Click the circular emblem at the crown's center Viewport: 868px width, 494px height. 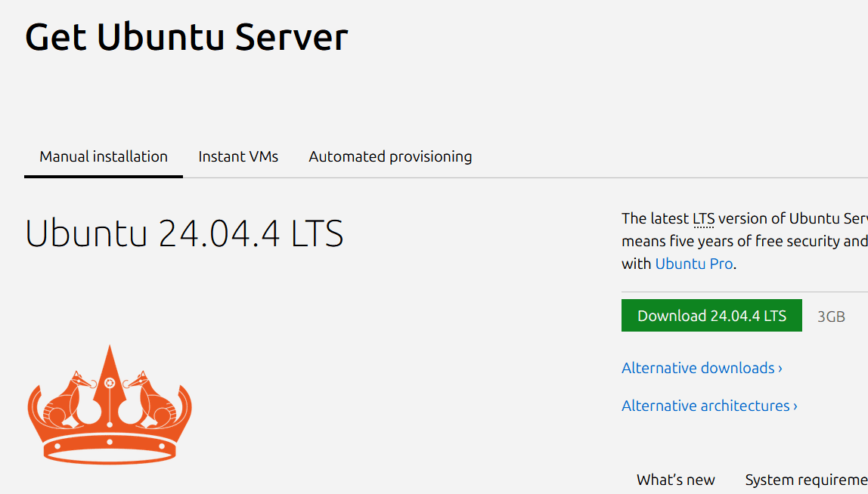[110, 382]
